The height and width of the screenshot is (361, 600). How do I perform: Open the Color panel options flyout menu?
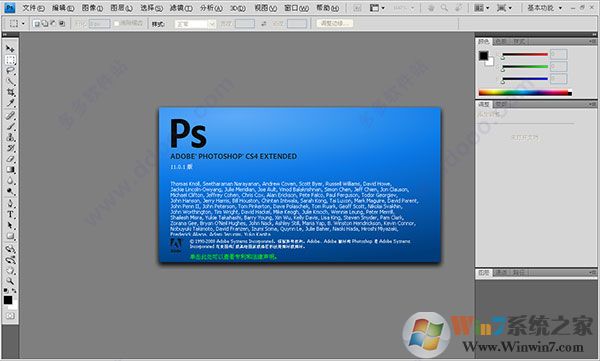[x=592, y=41]
